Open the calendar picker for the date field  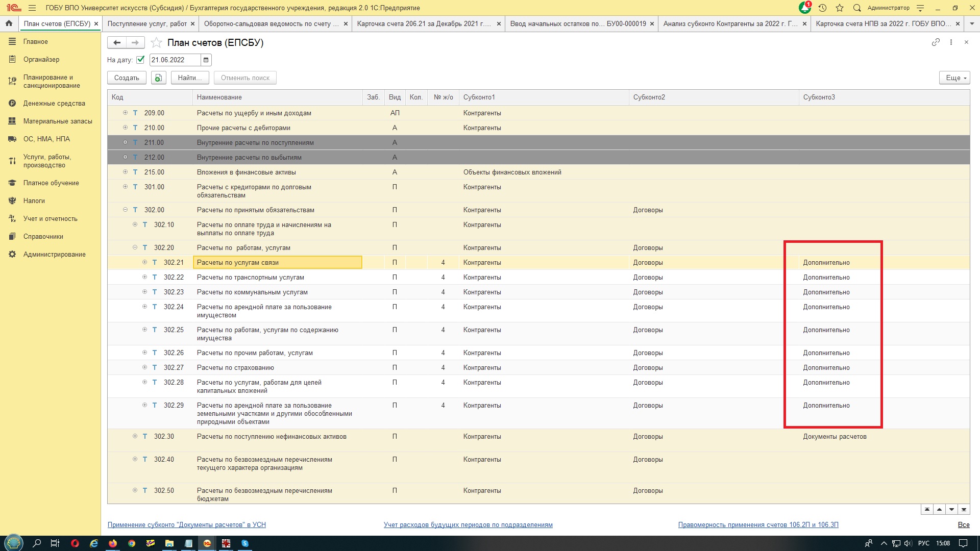point(206,60)
